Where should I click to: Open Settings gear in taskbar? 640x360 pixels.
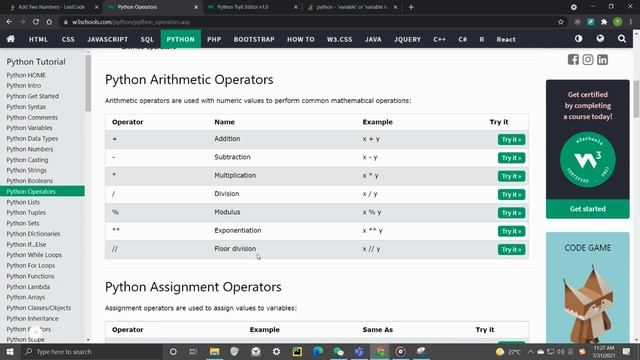click(276, 351)
